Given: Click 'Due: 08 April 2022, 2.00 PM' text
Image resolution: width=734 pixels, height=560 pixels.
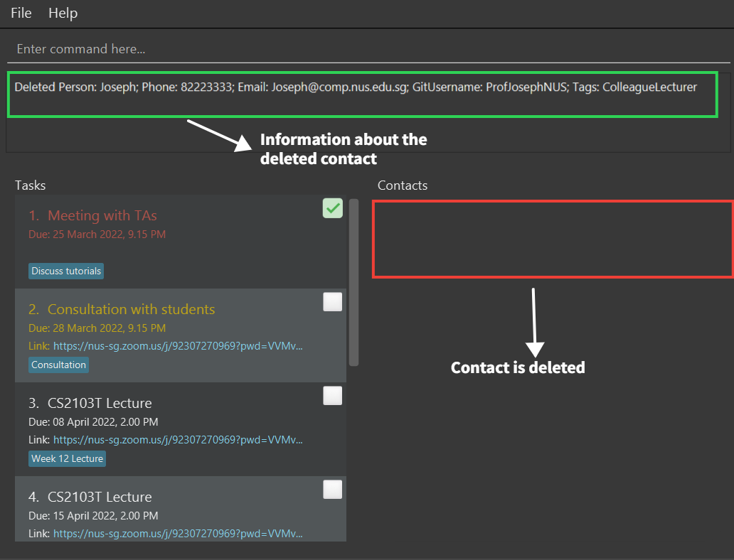Looking at the screenshot, I should [x=93, y=422].
